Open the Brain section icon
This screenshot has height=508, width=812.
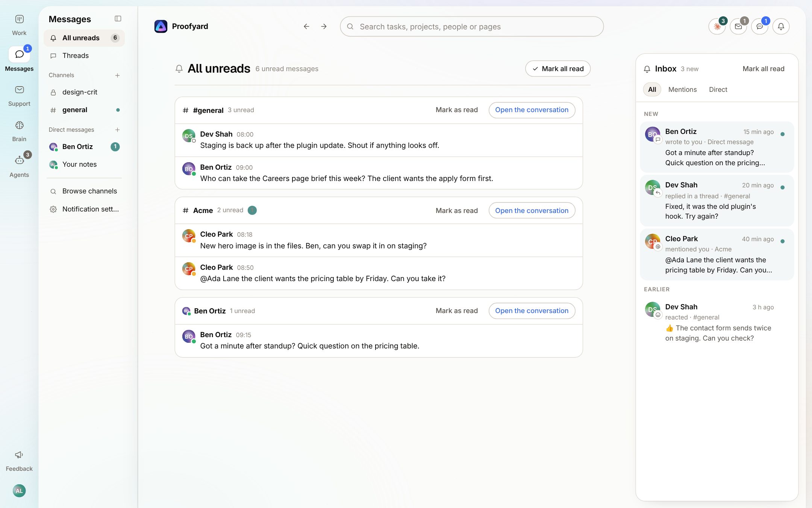coord(19,125)
